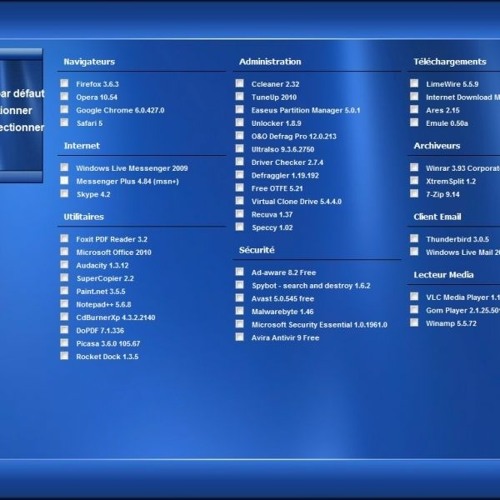Check Microsoft Security Essential box
The width and height of the screenshot is (500, 500).
coord(240,324)
